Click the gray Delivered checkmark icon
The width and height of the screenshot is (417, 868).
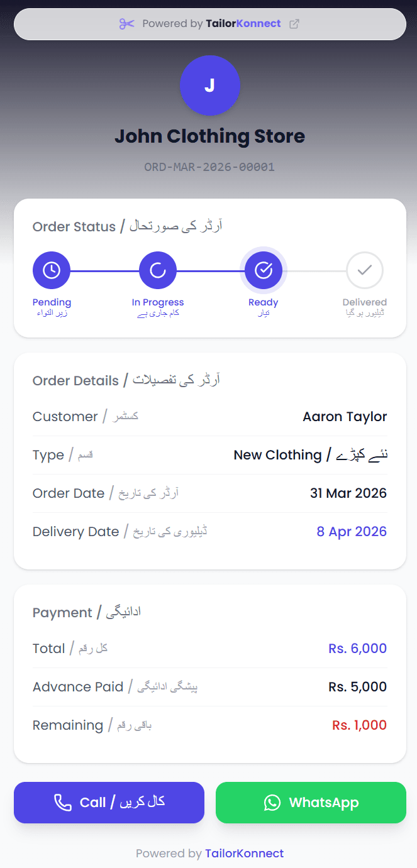365,270
